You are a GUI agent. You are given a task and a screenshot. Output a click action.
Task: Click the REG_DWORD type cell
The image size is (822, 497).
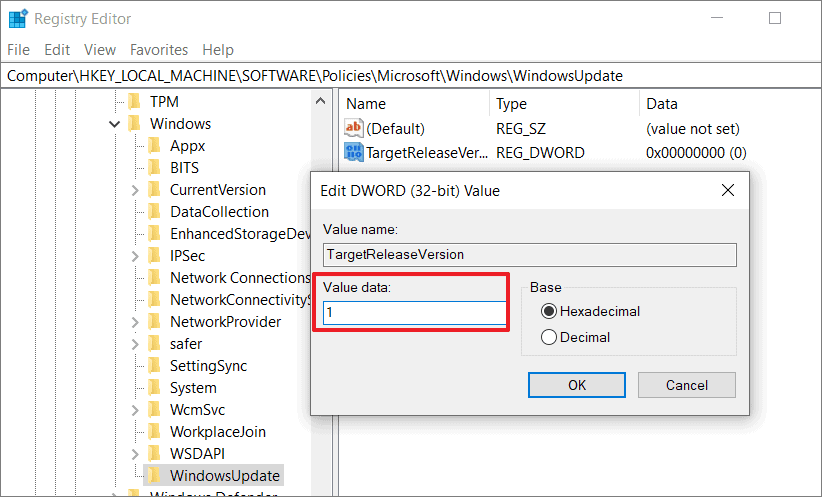click(540, 153)
